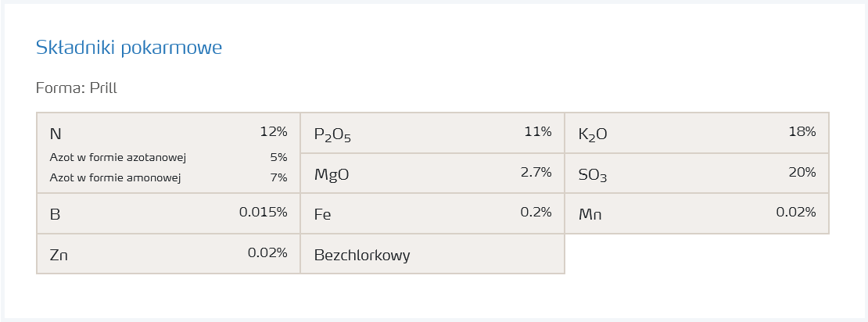Image resolution: width=868 pixels, height=322 pixels.
Task: Click the B boron label
Action: [x=55, y=214]
